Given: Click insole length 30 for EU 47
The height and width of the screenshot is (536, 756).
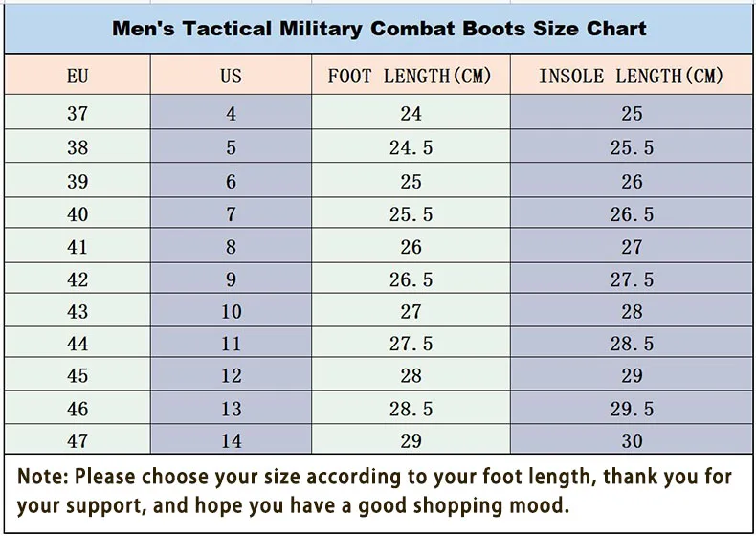Looking at the screenshot, I should click(x=632, y=441).
